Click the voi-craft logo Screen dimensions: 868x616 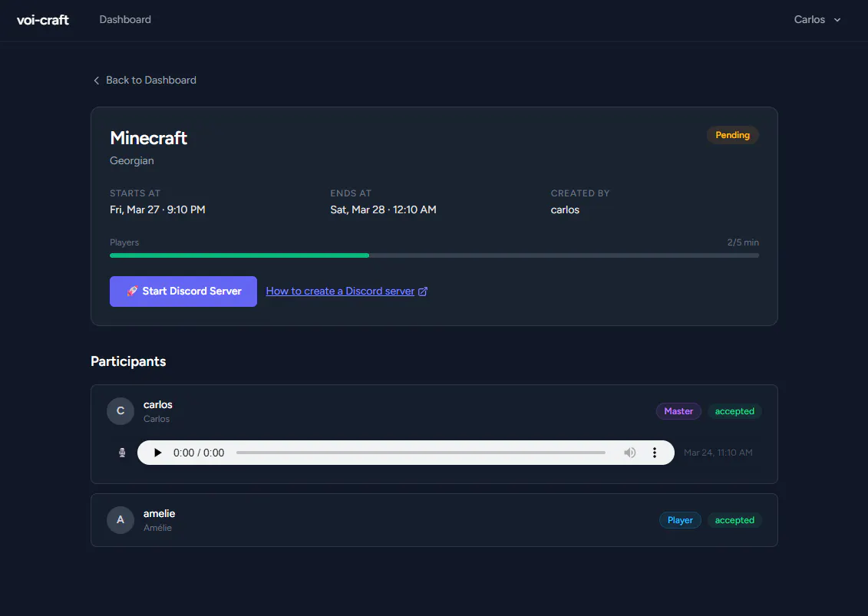(43, 20)
